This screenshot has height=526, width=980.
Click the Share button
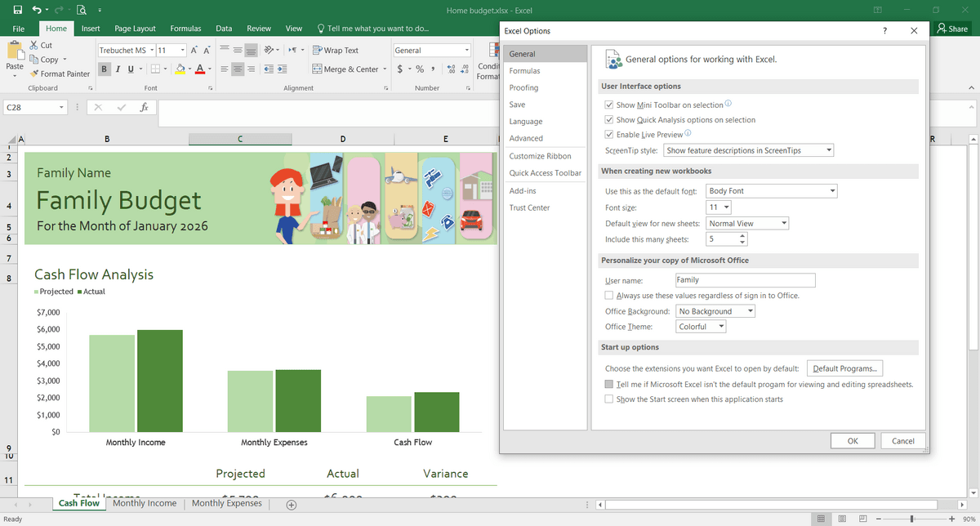953,29
